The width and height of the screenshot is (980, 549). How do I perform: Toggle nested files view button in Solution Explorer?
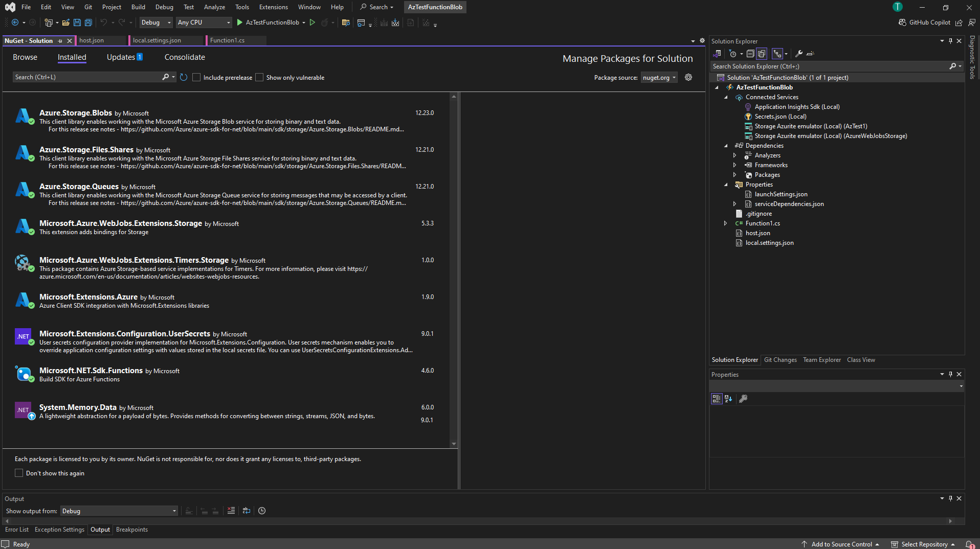point(777,54)
